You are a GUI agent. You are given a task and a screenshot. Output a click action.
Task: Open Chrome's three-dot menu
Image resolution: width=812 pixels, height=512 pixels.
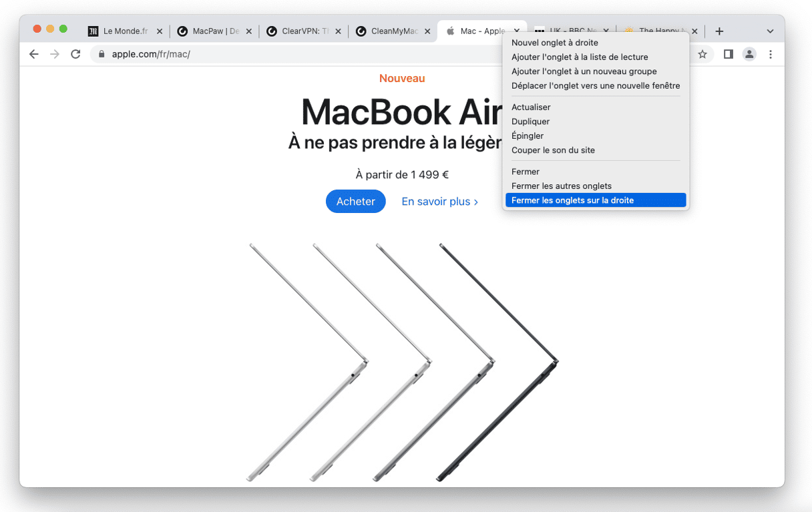point(771,54)
